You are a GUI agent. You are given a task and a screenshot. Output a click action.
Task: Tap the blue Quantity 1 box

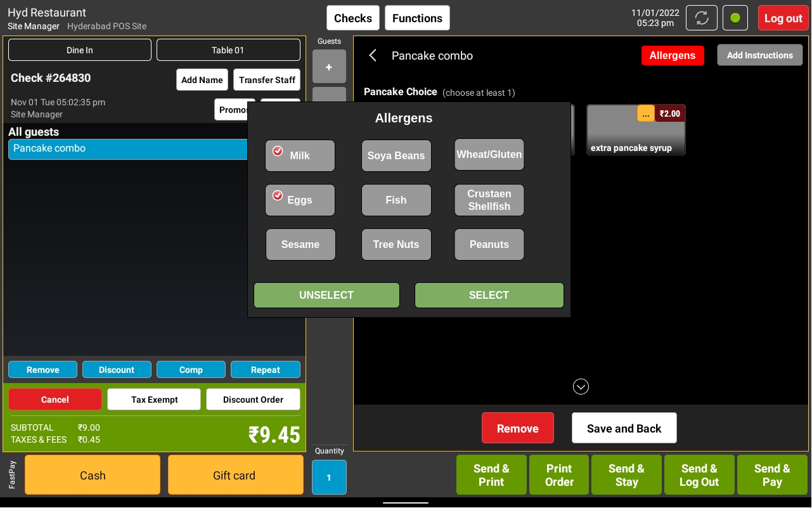[329, 477]
